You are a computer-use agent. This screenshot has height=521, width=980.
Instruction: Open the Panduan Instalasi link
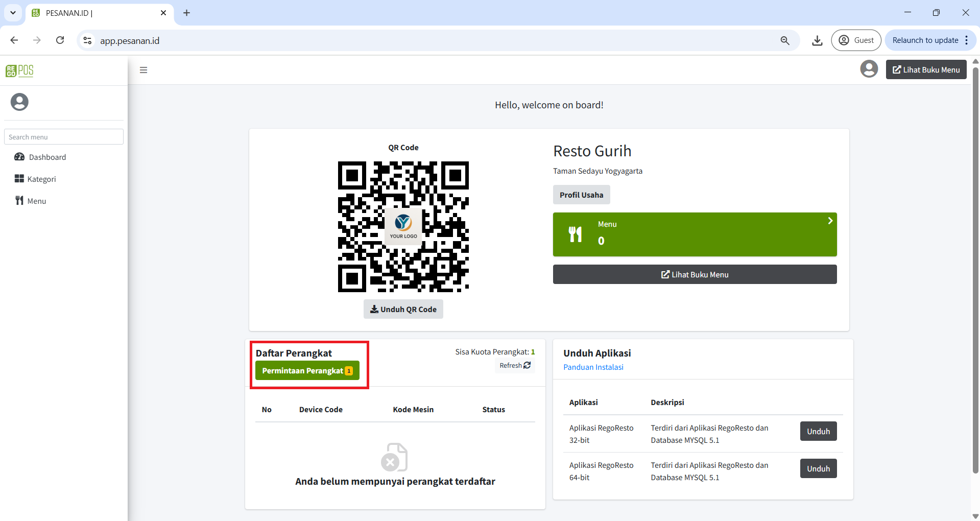(x=593, y=367)
